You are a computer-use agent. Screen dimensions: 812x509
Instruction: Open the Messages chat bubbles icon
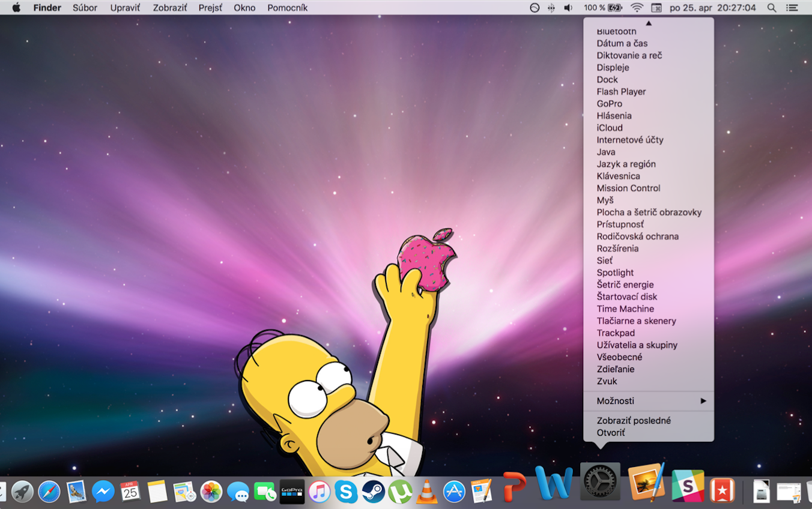coord(238,492)
